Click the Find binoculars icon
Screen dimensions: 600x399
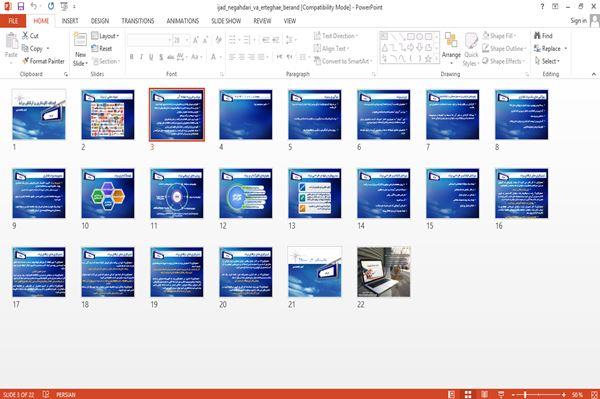(x=537, y=36)
